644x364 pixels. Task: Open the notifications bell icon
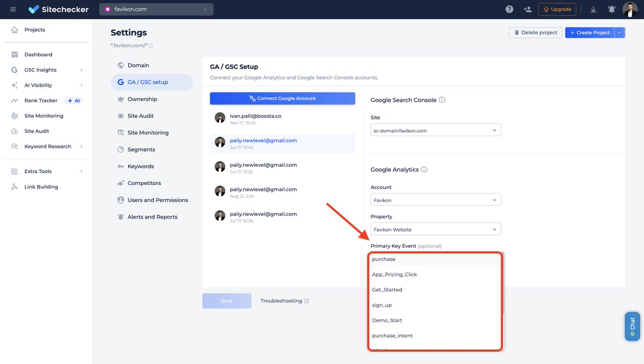point(611,9)
